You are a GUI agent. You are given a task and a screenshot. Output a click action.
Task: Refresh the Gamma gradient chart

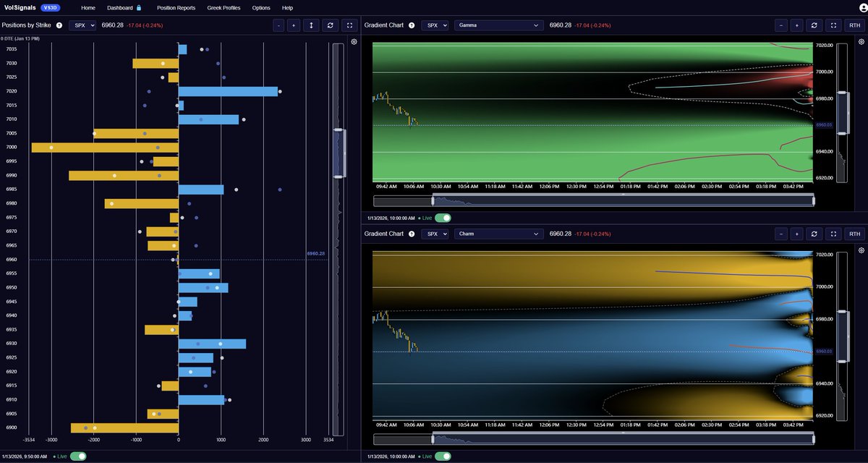point(814,25)
